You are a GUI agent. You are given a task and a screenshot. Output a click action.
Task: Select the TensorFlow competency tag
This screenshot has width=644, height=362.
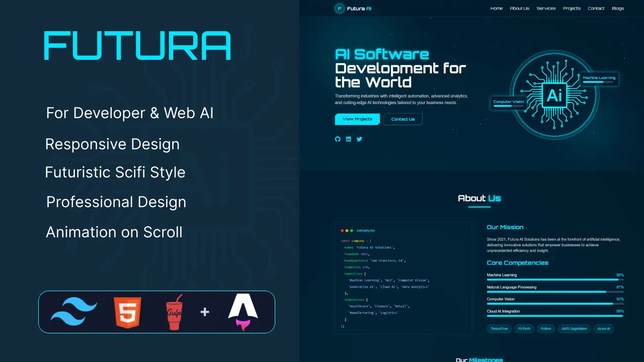click(499, 328)
